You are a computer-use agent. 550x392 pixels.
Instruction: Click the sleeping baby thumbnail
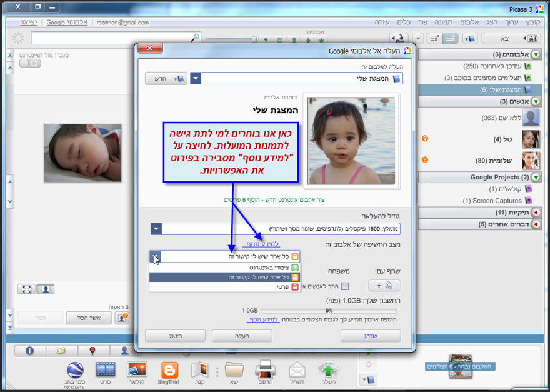click(x=82, y=153)
